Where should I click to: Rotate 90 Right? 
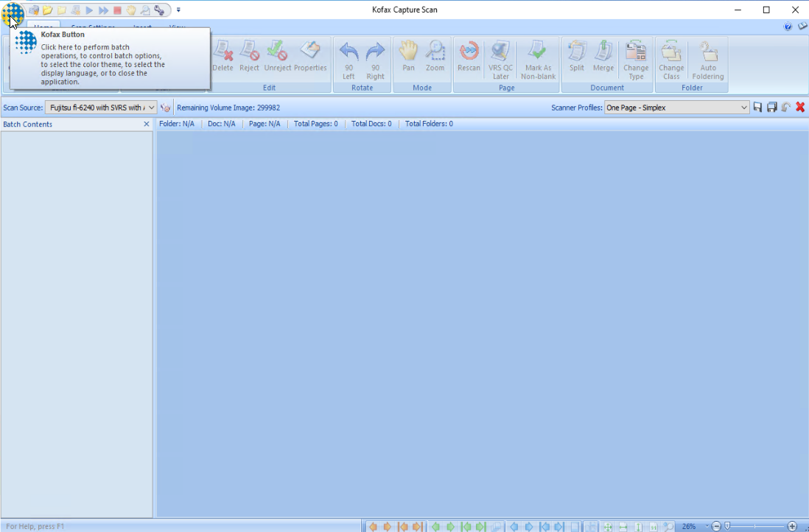point(375,60)
